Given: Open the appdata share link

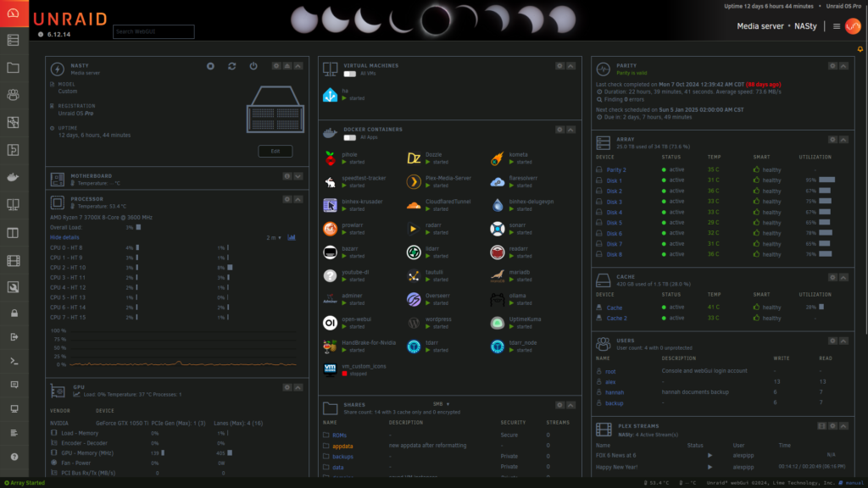Looking at the screenshot, I should 342,446.
